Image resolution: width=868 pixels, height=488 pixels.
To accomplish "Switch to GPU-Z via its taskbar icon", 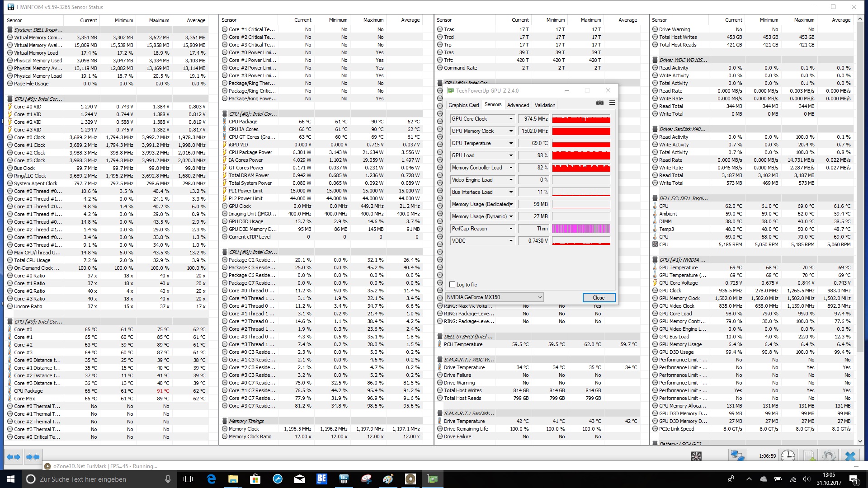I will (x=433, y=479).
